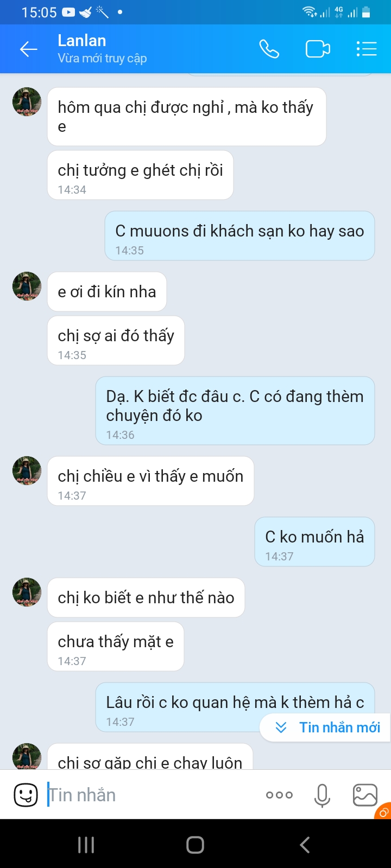Viewport: 391px width, 868px height.
Task: Open the emoji sticker picker
Action: (26, 795)
